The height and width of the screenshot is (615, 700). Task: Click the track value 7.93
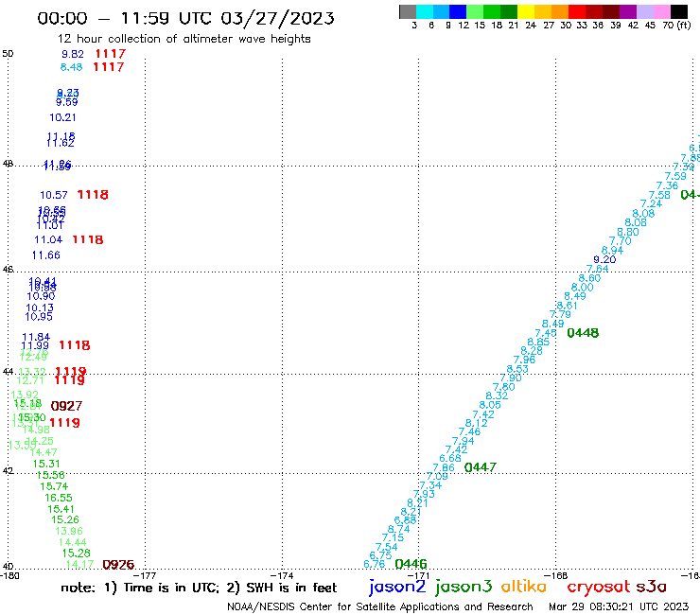[x=424, y=494]
